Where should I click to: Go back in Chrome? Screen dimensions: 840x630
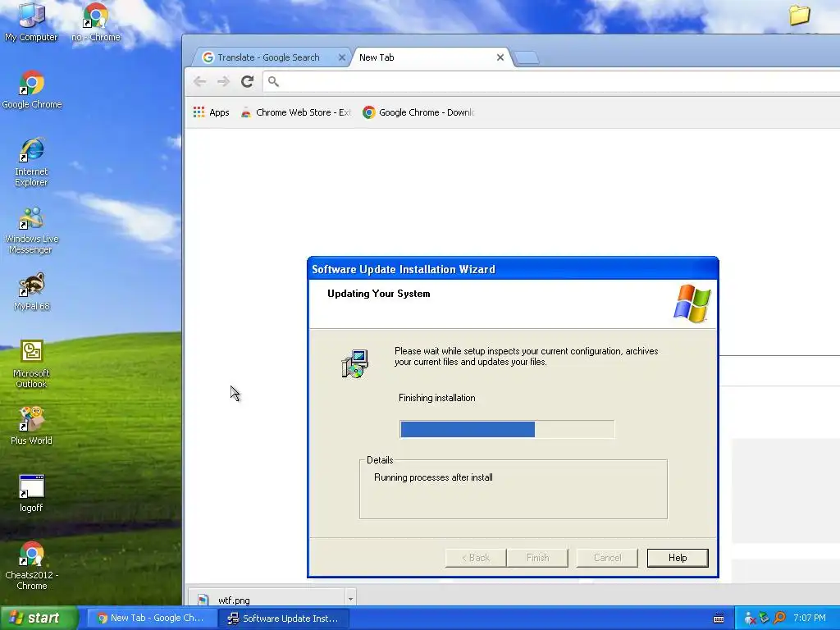coord(200,81)
